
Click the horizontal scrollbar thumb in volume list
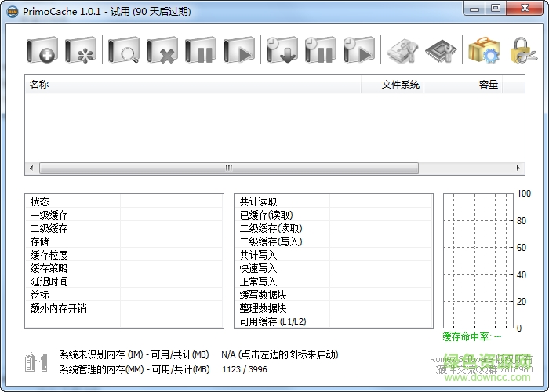[229, 168]
